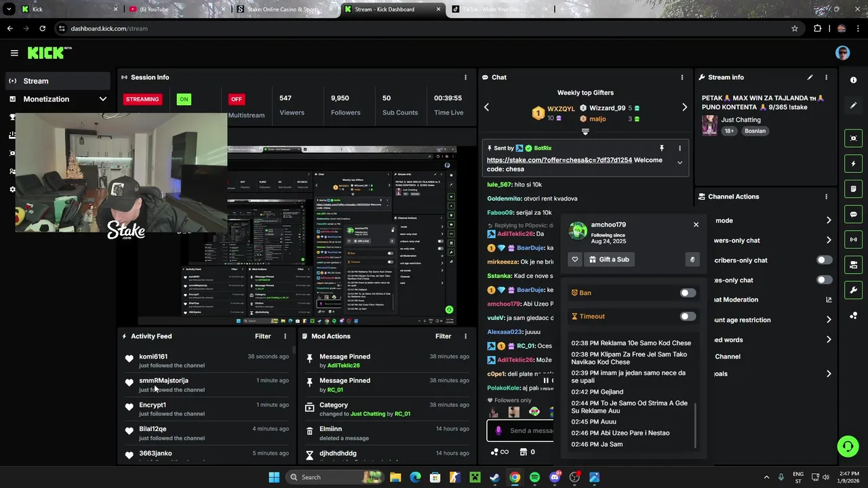The image size is (868, 488).
Task: Collapse the Weekly top Gifters panel
Action: pos(585,132)
